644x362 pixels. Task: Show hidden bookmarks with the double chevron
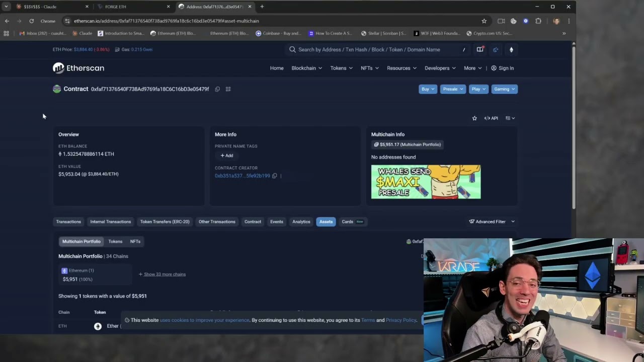point(564,33)
